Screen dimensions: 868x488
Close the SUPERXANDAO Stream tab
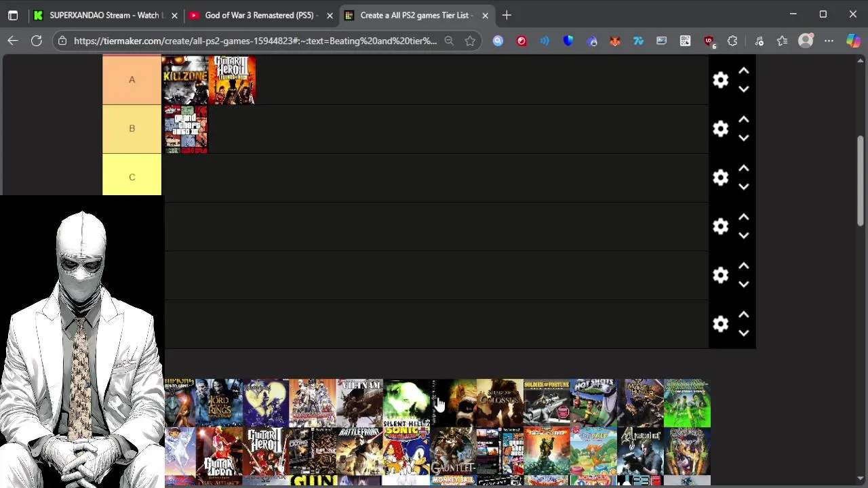click(174, 15)
